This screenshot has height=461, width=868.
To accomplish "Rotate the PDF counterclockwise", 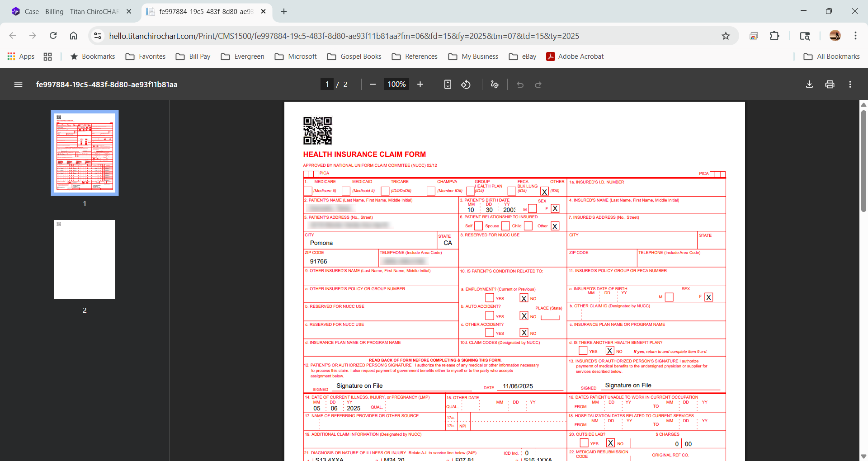I will [x=466, y=85].
